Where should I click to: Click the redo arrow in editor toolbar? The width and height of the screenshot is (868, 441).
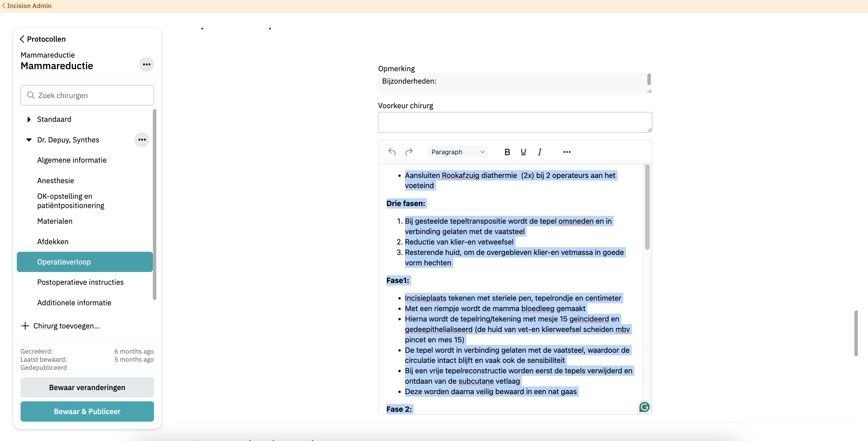click(409, 152)
